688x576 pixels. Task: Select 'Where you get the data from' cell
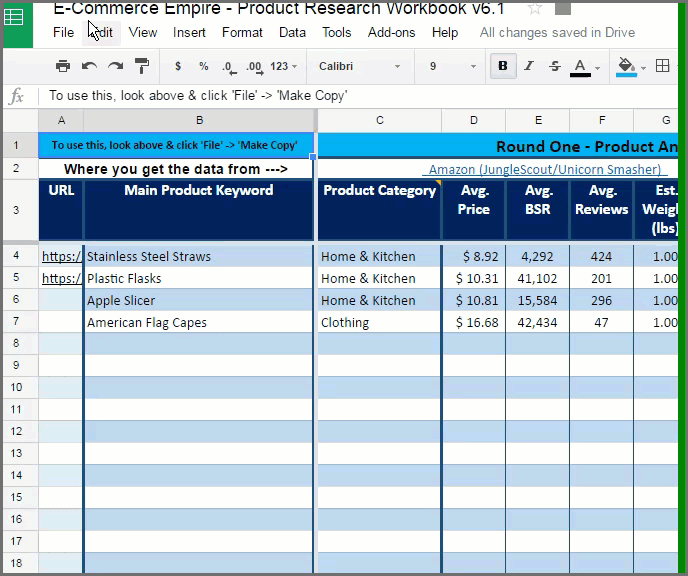[x=176, y=169]
